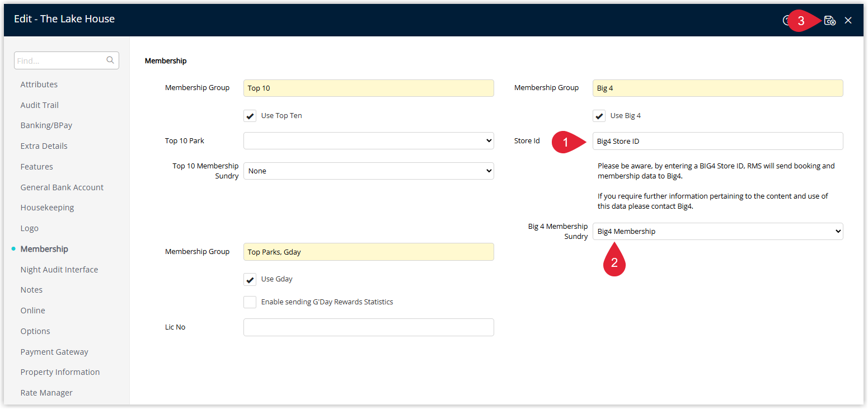Image resolution: width=868 pixels, height=409 pixels.
Task: Click the Membership section heading
Action: point(166,60)
